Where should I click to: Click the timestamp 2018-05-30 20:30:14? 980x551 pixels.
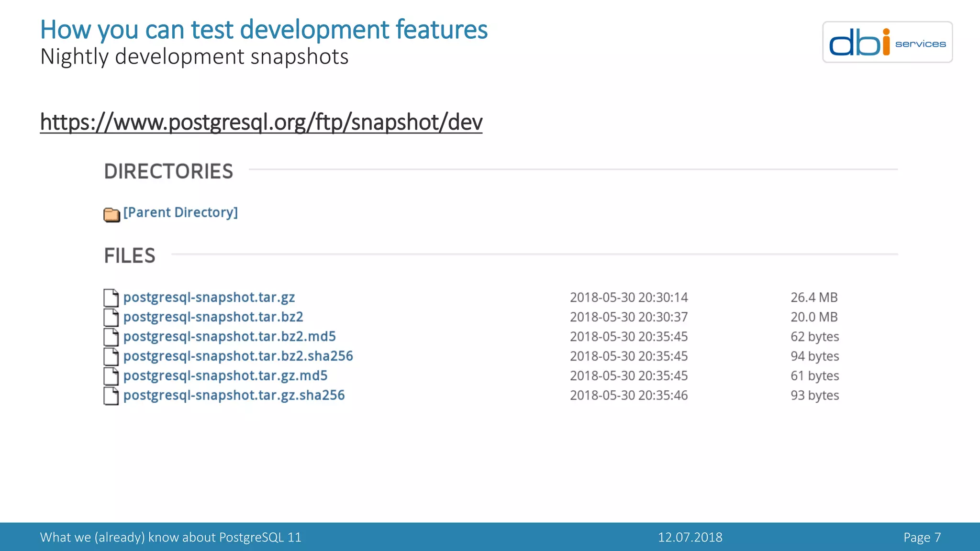(x=629, y=298)
